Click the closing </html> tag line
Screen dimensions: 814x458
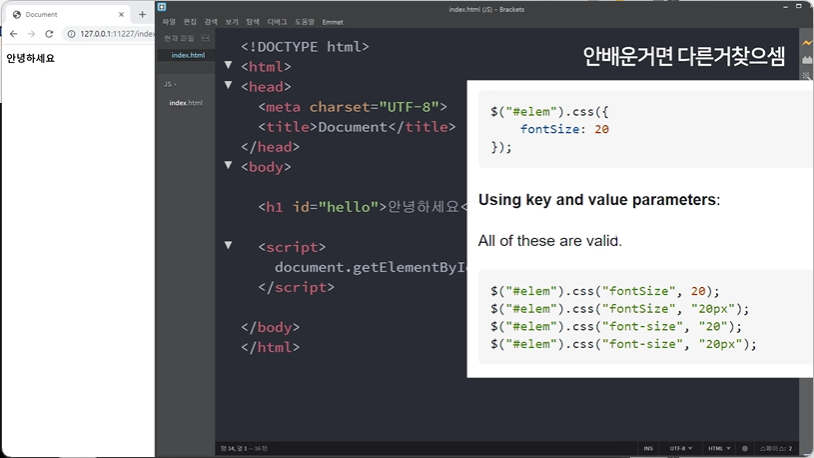pos(270,347)
